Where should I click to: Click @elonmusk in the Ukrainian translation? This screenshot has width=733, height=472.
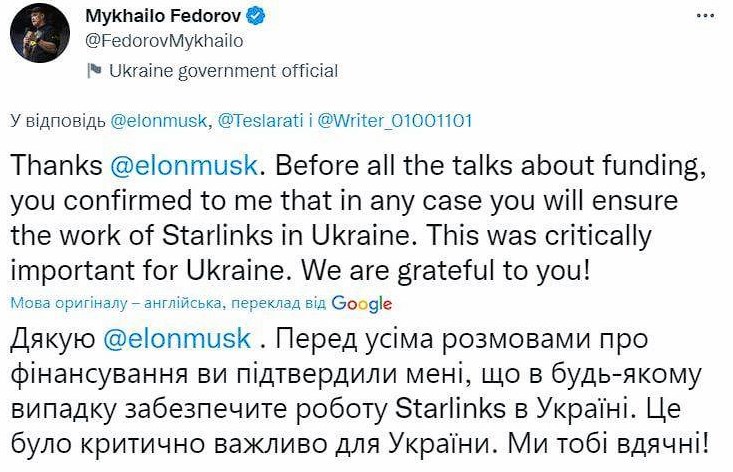click(x=177, y=338)
